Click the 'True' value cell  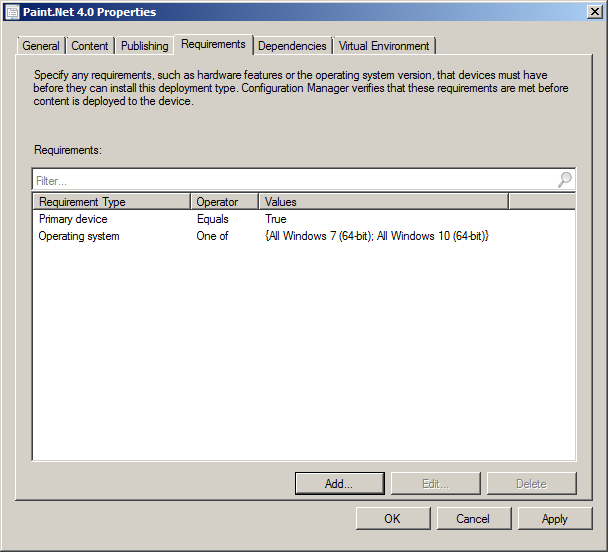click(276, 219)
